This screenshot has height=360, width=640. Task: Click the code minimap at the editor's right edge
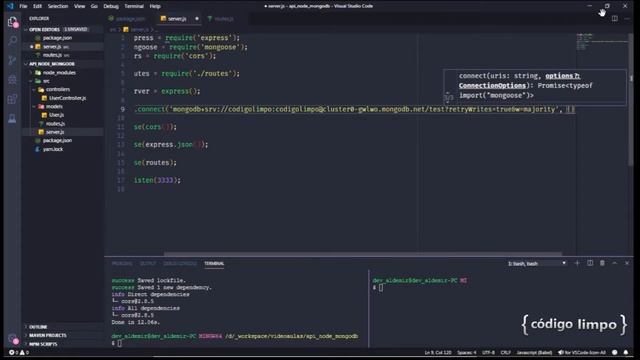602,42
